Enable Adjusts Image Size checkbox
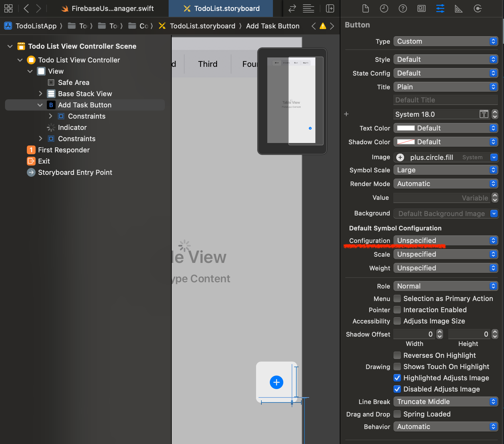 click(x=397, y=321)
